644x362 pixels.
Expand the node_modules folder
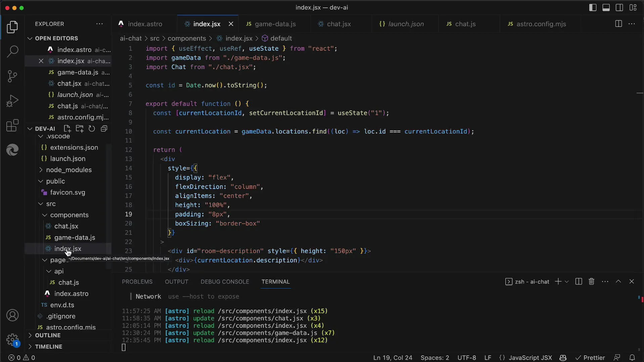pos(68,170)
